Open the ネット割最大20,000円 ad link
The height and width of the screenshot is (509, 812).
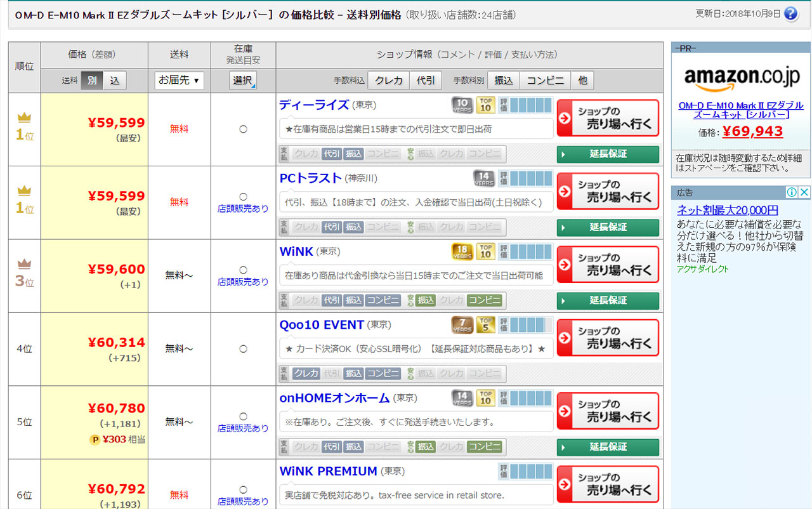(728, 210)
